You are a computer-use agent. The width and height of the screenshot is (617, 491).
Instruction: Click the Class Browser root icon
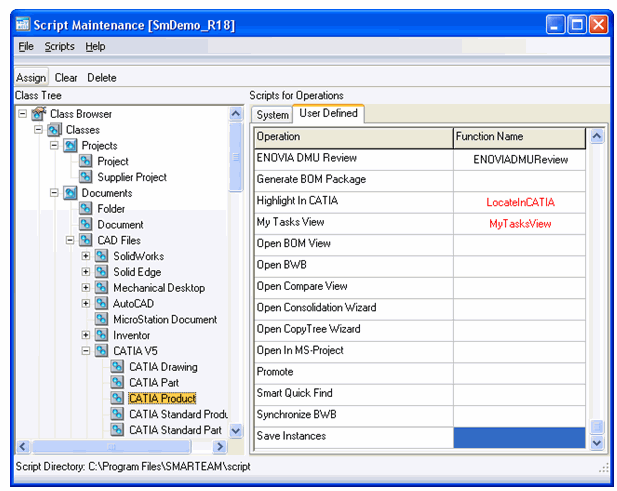point(39,114)
